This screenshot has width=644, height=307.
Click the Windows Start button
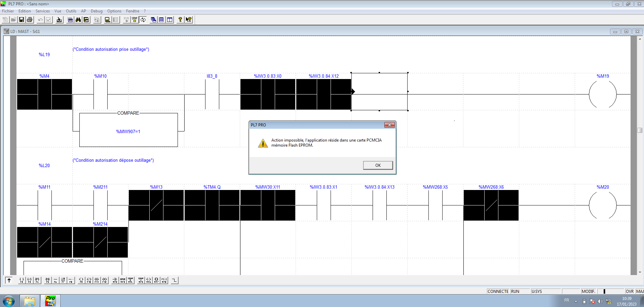click(x=8, y=301)
